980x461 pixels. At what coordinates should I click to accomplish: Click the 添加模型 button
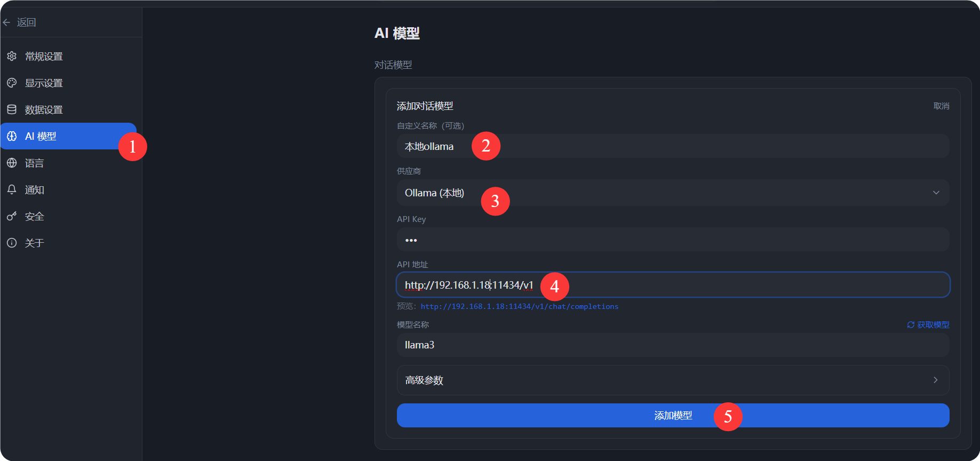[x=673, y=416]
